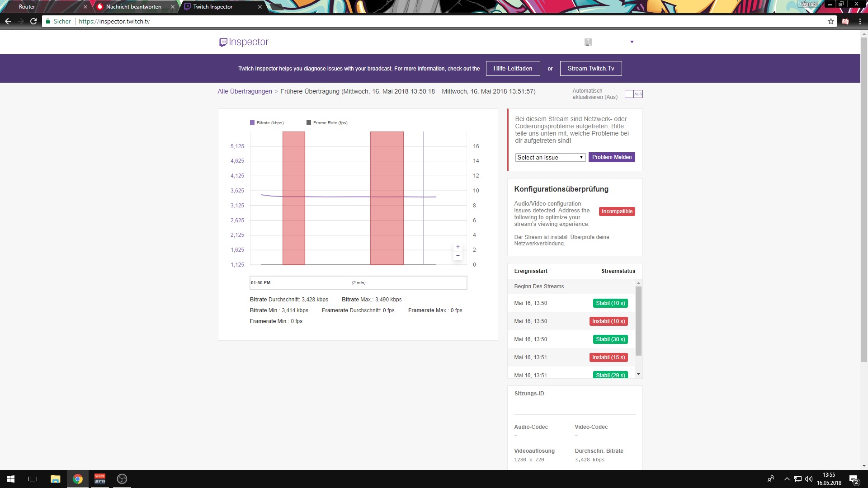Toggle Automatisch aktualisieren switch
Screen dimensions: 868x488
pyautogui.click(x=633, y=94)
